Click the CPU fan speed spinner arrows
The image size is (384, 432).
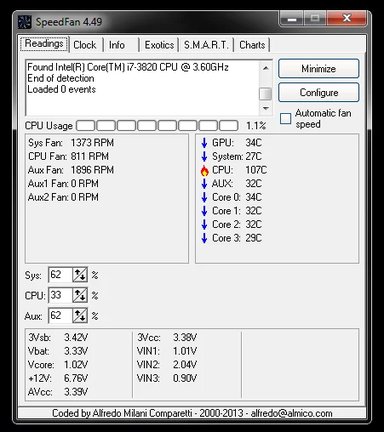(x=80, y=296)
